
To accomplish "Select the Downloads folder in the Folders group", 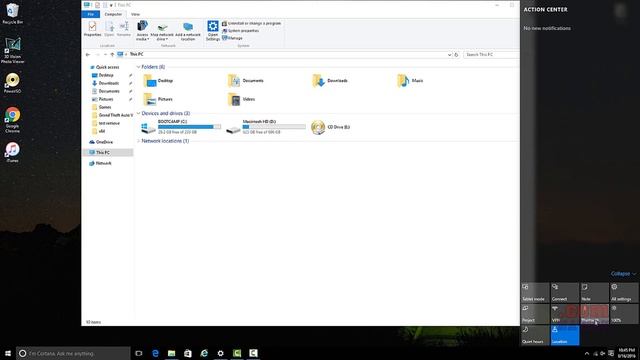I will pos(330,81).
